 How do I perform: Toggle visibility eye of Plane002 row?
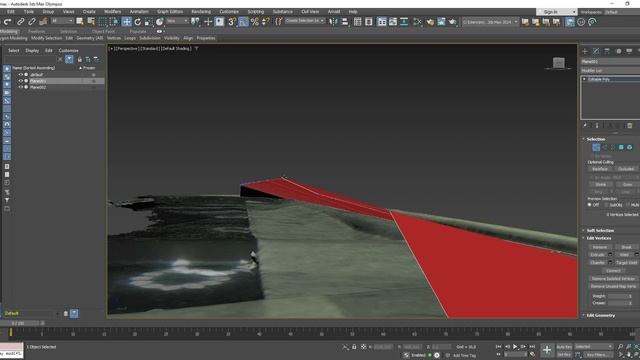20,87
